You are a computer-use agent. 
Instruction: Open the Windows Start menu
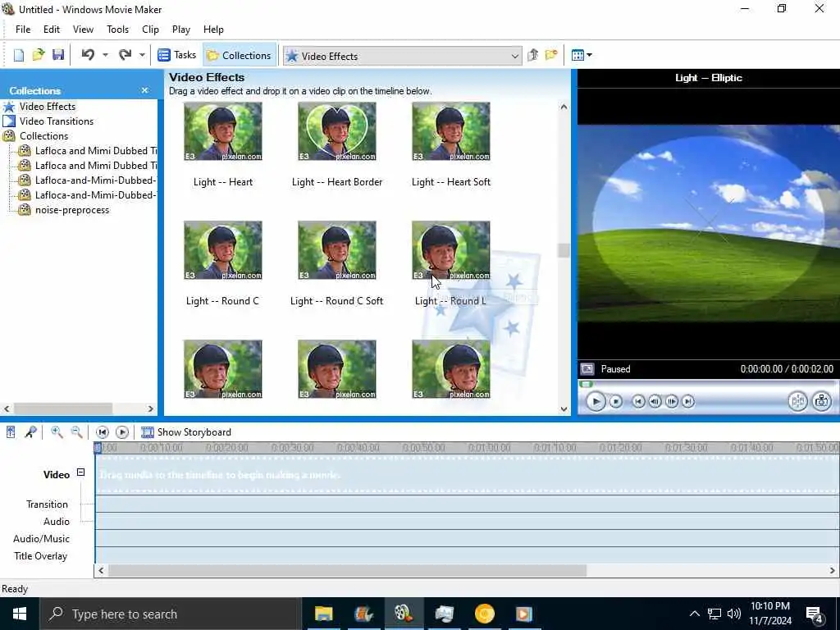(x=20, y=614)
